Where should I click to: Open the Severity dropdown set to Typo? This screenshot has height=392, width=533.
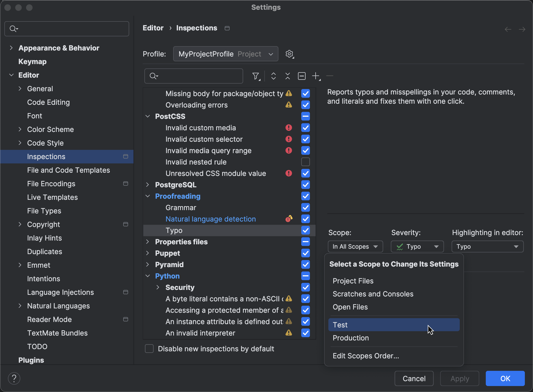[417, 246]
